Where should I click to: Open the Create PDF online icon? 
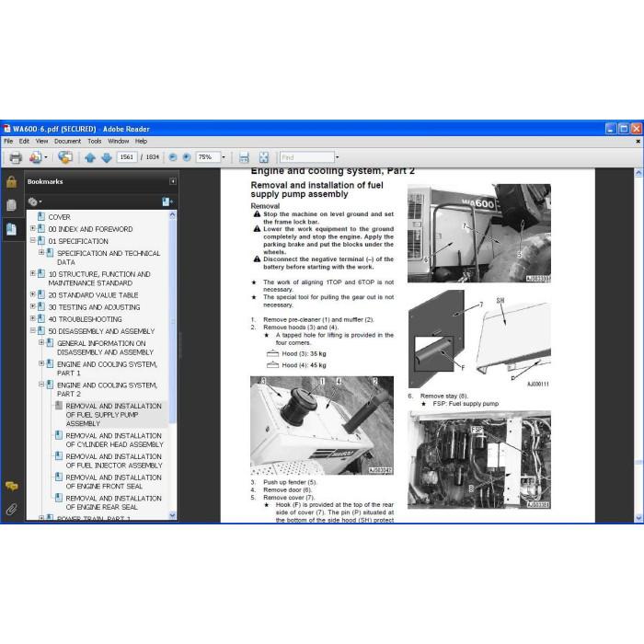36,157
